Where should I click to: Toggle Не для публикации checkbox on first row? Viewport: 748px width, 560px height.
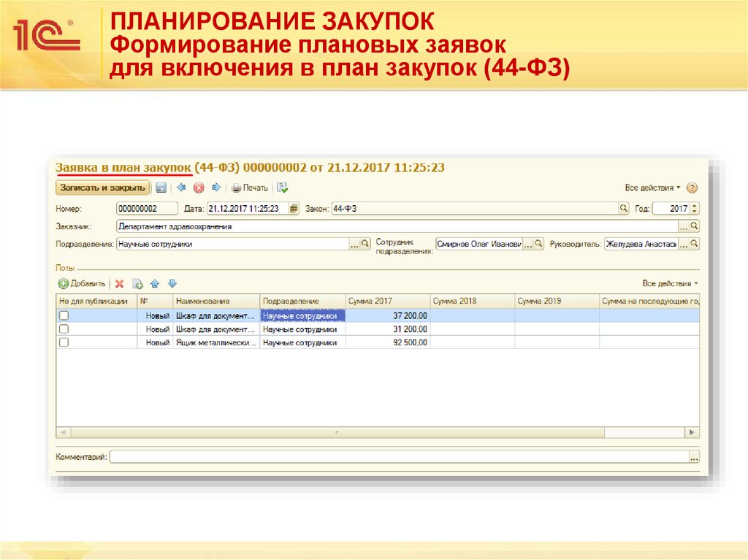click(64, 313)
